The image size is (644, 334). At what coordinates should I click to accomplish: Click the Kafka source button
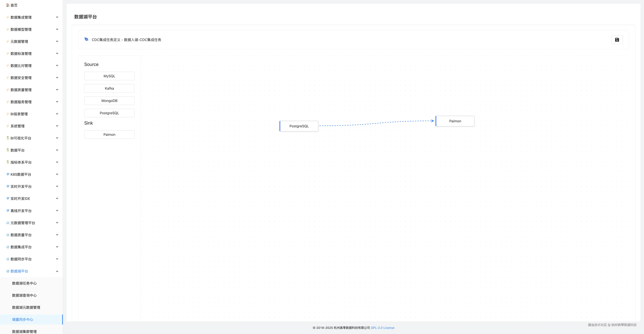pyautogui.click(x=109, y=88)
